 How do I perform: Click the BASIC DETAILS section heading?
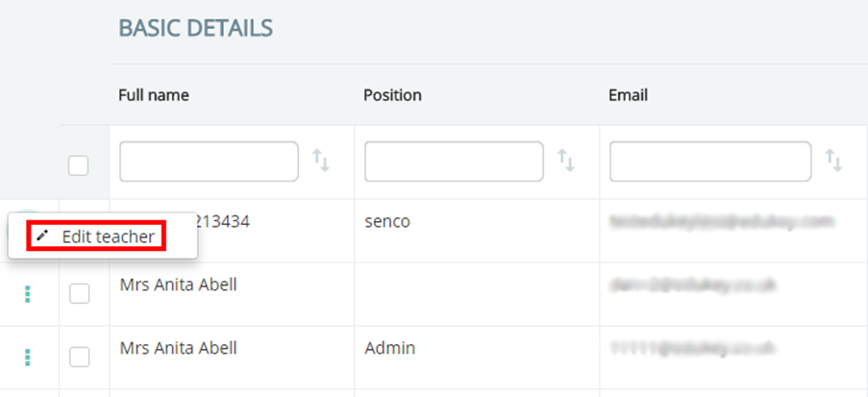click(x=195, y=29)
